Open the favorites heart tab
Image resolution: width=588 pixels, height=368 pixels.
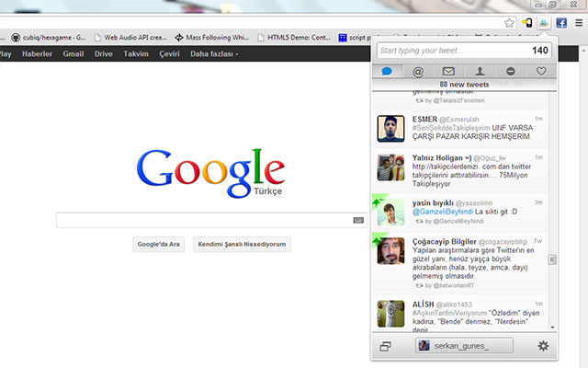[x=541, y=72]
